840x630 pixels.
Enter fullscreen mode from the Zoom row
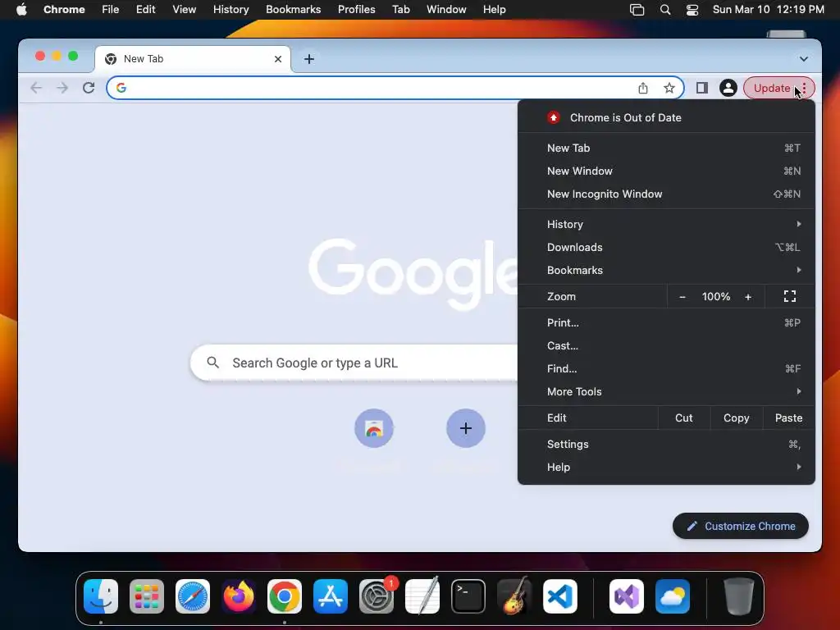click(790, 296)
